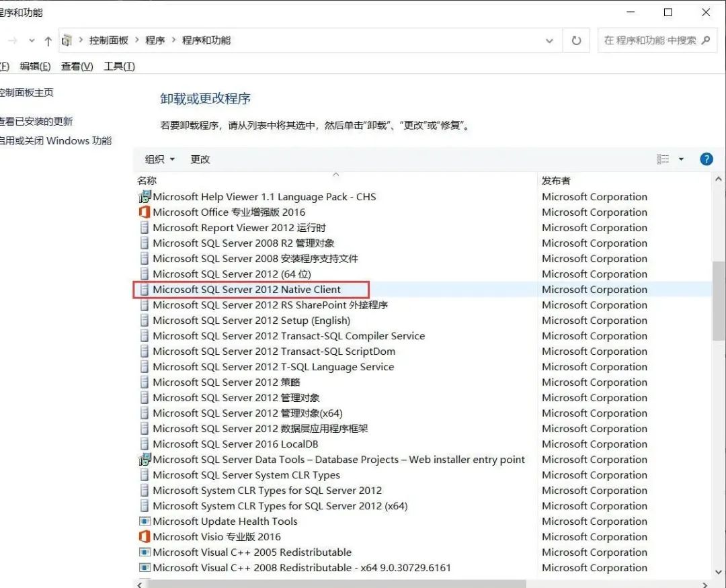Click the Microsoft Office 2016 program icon
Image resolution: width=726 pixels, height=588 pixels.
pyautogui.click(x=144, y=212)
